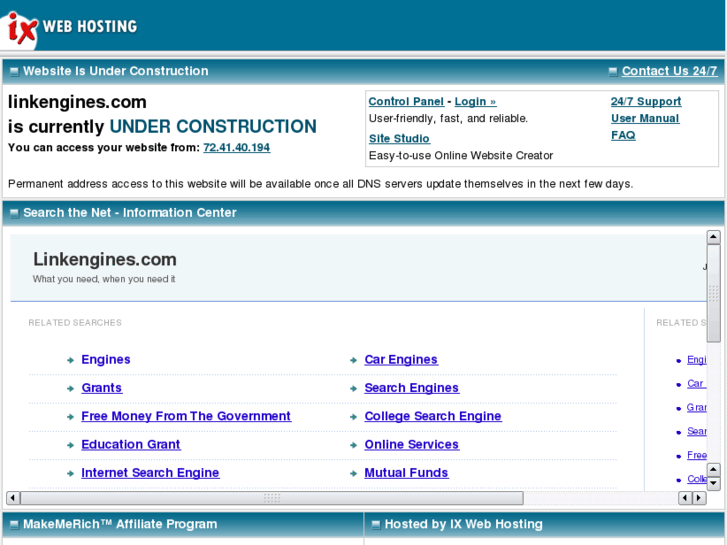Open College Search Engine link
This screenshot has width=727, height=545.
coord(433,416)
